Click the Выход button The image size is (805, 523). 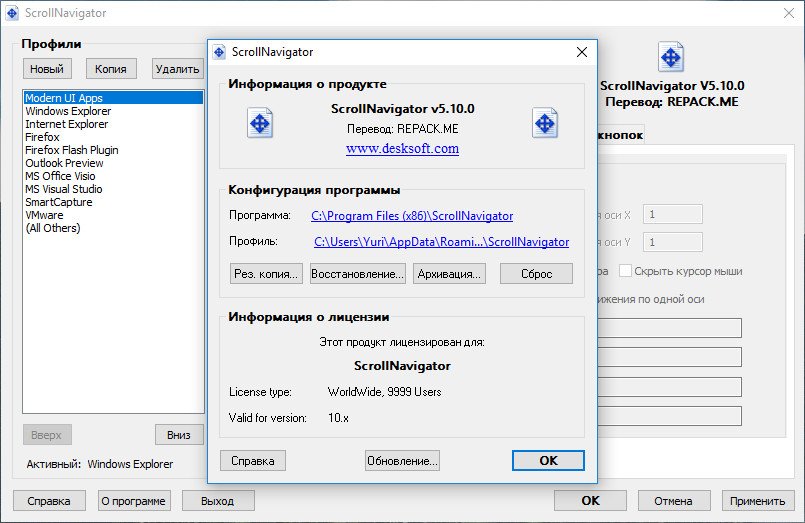tap(218, 500)
